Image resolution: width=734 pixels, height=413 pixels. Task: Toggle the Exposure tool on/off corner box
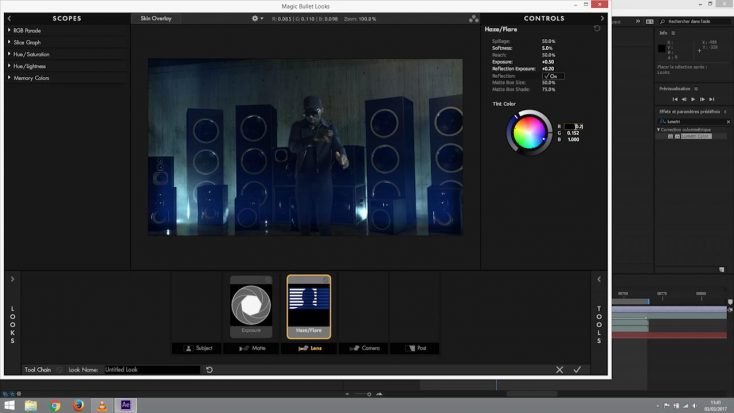pos(268,280)
